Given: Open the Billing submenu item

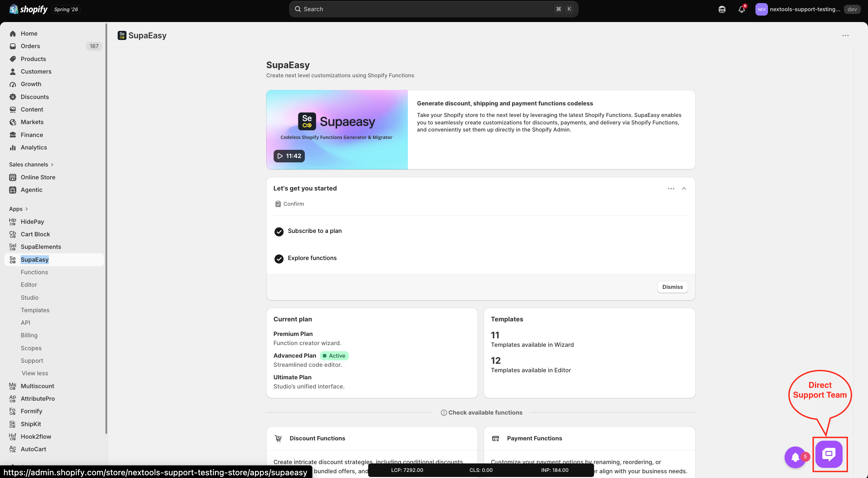Looking at the screenshot, I should coord(29,335).
